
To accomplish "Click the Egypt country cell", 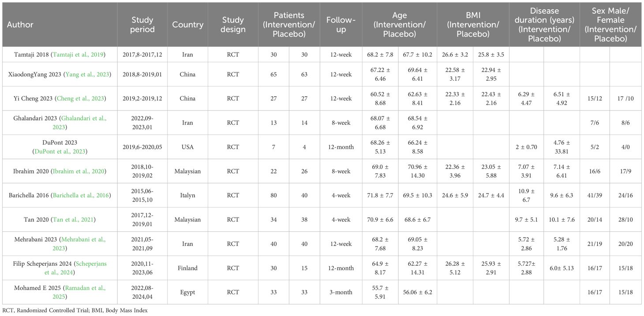I will pos(187,292).
